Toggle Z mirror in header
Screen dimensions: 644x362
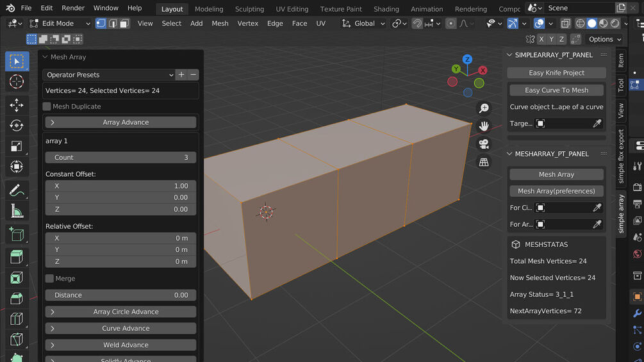click(561, 39)
